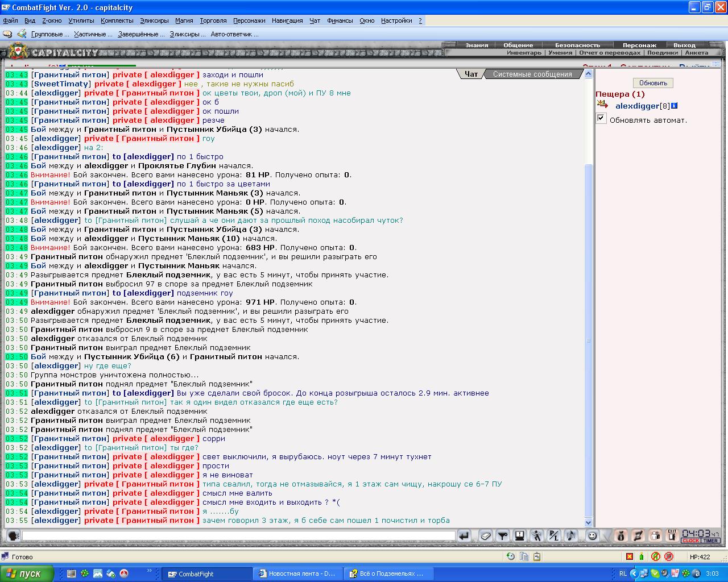The image size is (728, 582).
Task: Open the Анкета link
Action: 696,52
